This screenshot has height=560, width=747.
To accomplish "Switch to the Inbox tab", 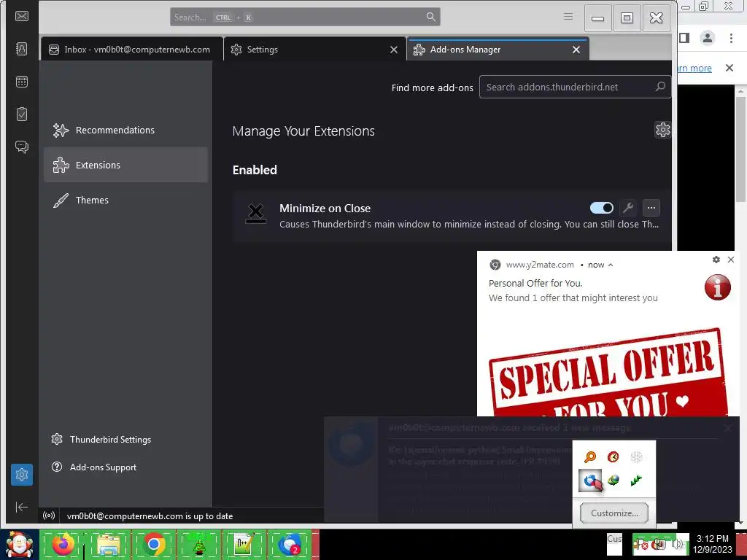I will [132, 50].
